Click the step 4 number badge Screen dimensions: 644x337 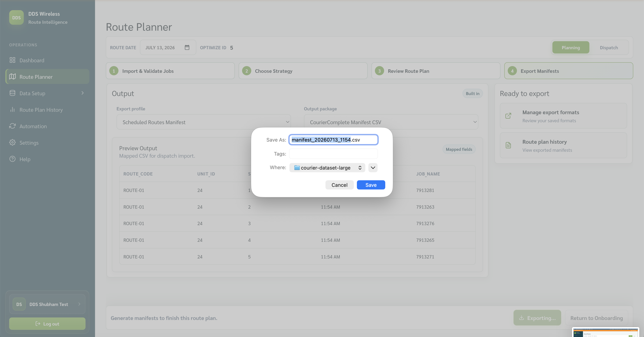pos(512,71)
